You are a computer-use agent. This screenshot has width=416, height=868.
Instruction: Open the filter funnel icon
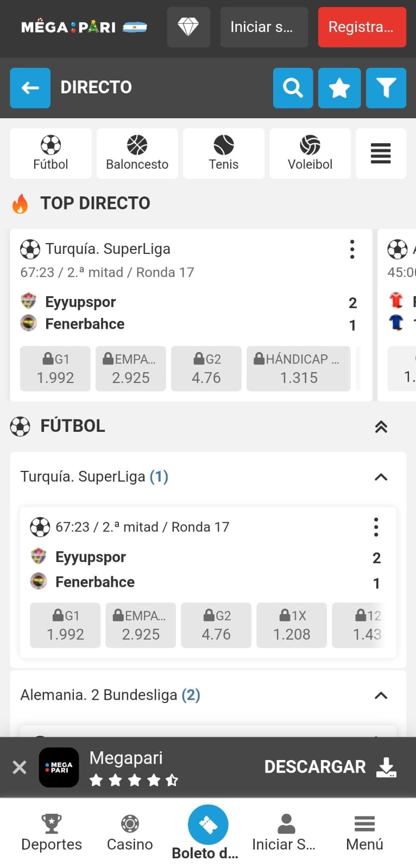[x=386, y=88]
